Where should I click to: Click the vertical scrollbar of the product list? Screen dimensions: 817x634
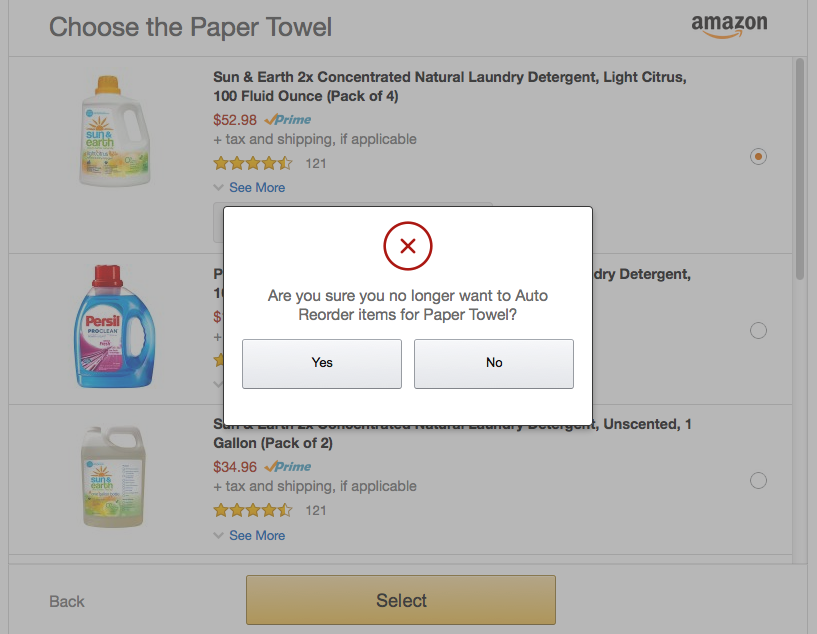click(800, 169)
